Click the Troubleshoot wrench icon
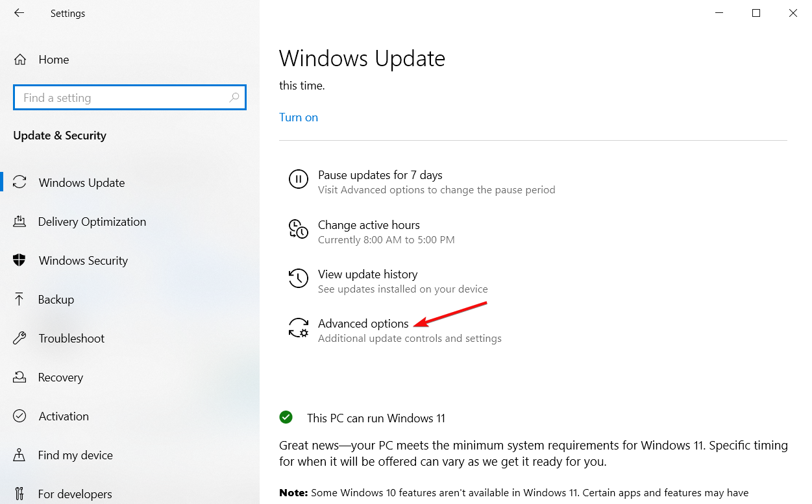The width and height of the screenshot is (812, 504). click(x=19, y=339)
